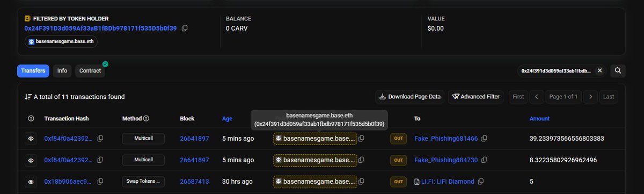Copy the Fake_Phishing681466 address

(484, 138)
